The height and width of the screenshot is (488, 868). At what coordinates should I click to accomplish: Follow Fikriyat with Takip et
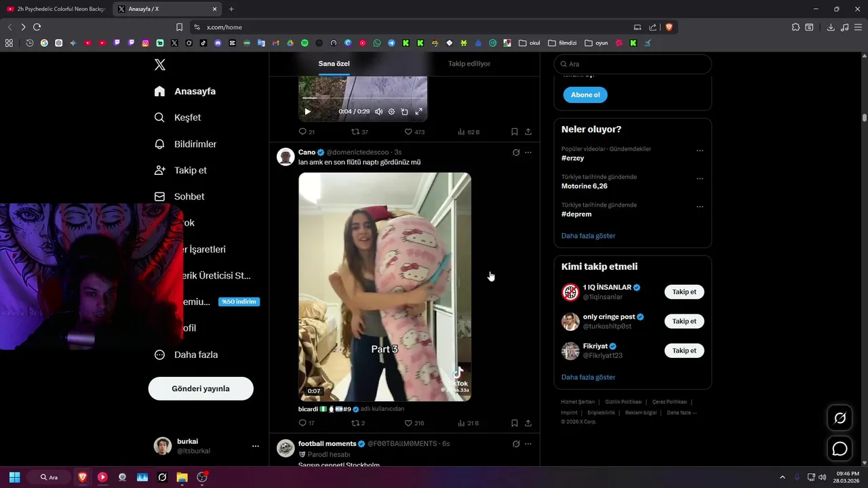[684, 350]
